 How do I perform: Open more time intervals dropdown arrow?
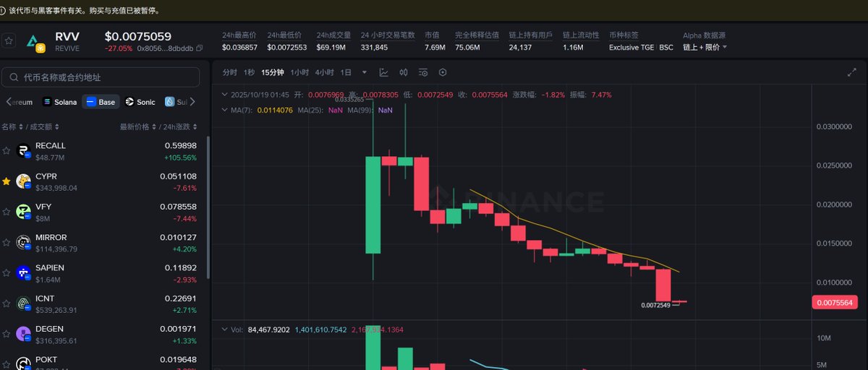coord(365,72)
